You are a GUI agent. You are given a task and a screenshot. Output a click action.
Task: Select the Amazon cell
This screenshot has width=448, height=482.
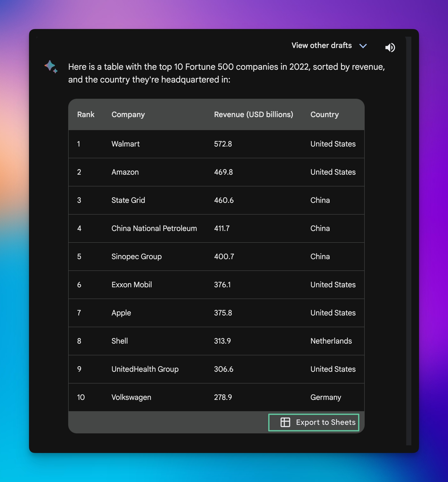click(125, 172)
